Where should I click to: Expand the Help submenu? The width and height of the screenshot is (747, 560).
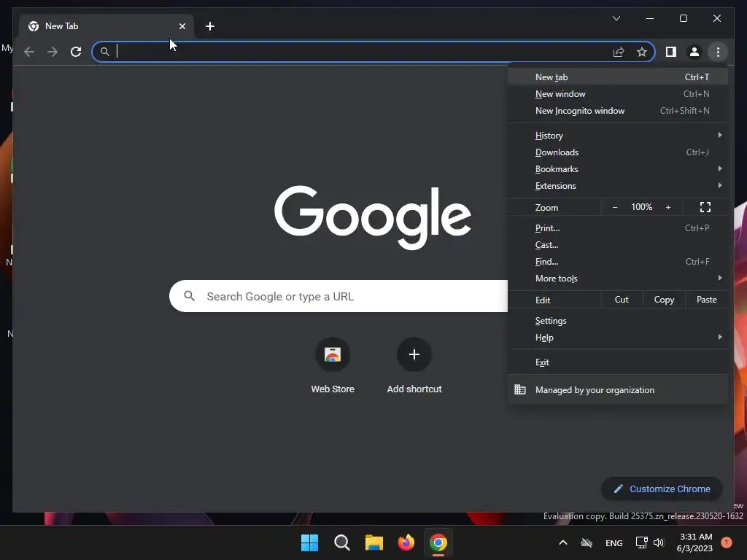coord(617,338)
